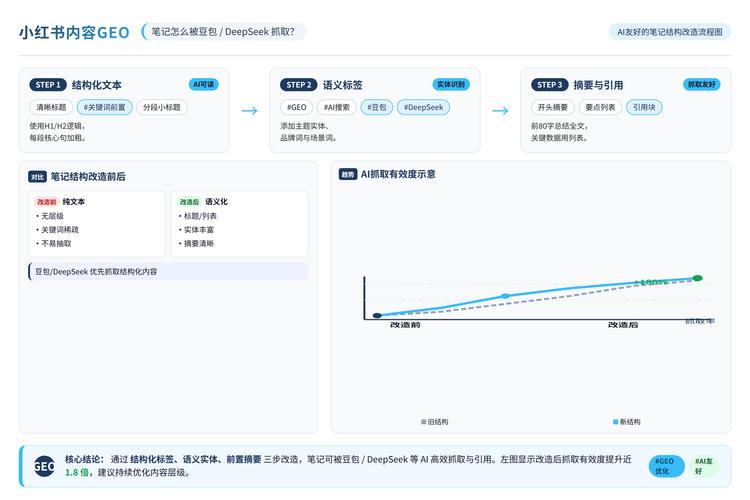Click the 核心结论 label
This screenshot has height=500, width=750.
(84, 459)
